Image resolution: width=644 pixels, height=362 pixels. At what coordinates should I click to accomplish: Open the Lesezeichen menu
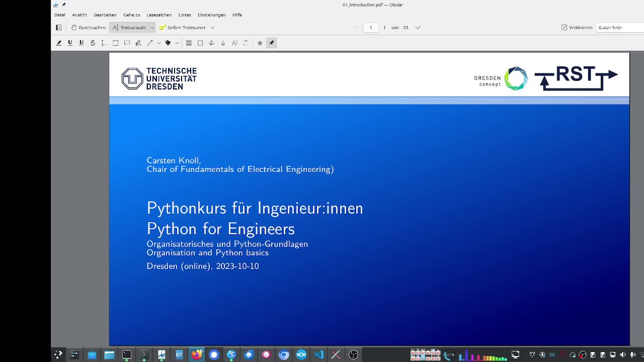tap(159, 15)
